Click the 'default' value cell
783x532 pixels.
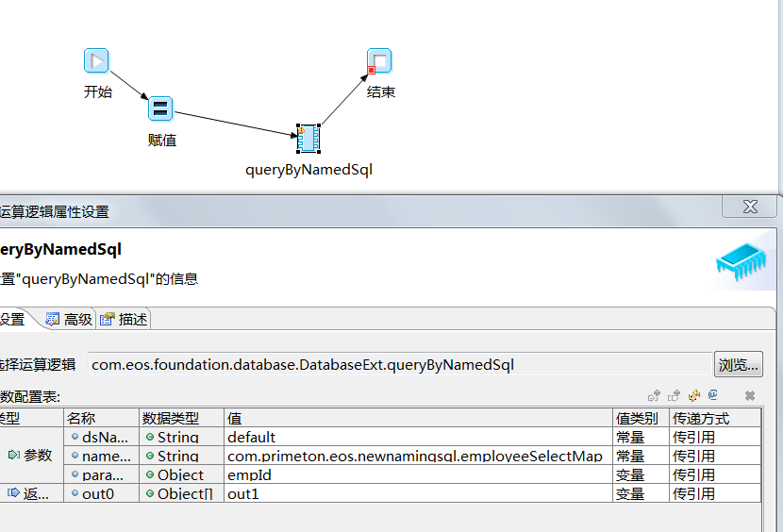point(419,437)
